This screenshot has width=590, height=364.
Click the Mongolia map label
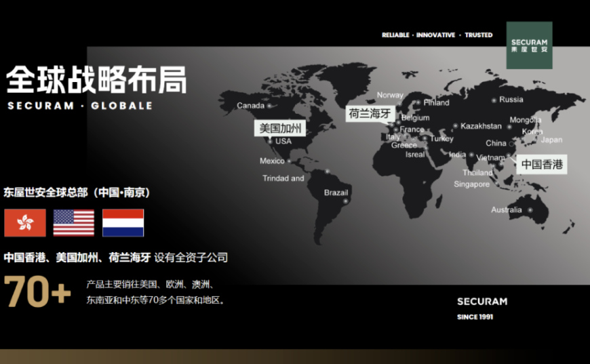(x=526, y=120)
